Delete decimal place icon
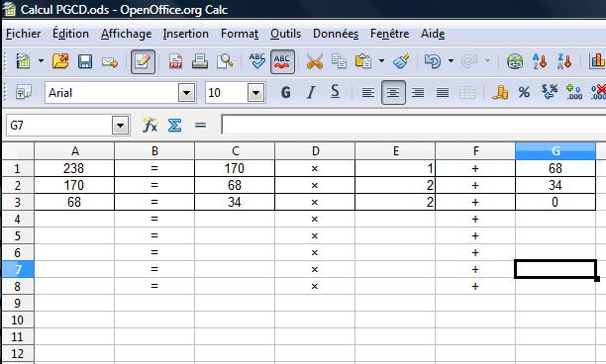This screenshot has height=364, width=606. (598, 92)
